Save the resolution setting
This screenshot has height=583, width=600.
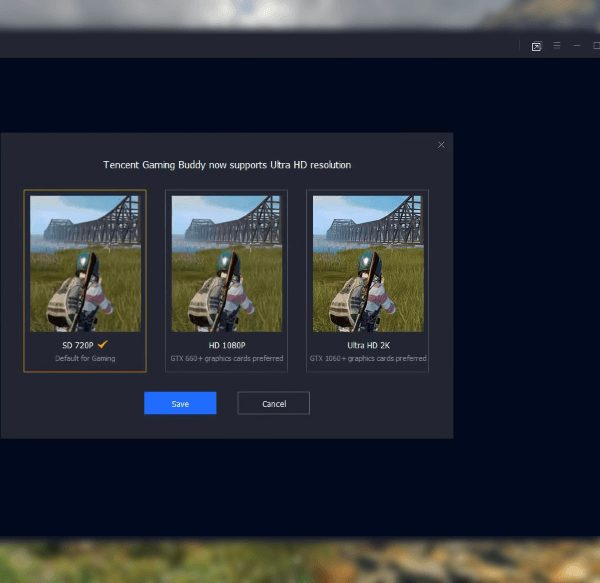180,403
